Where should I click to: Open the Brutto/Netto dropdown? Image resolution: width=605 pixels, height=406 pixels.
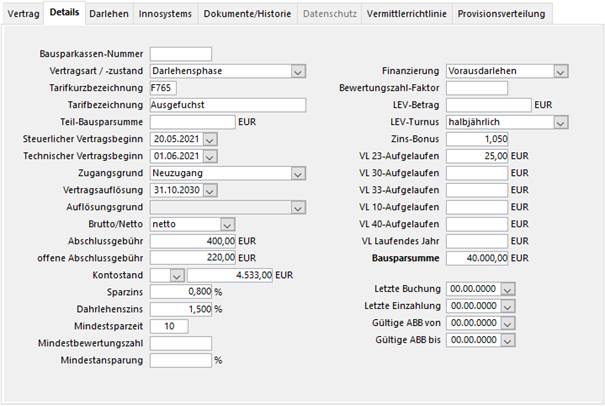click(x=227, y=224)
